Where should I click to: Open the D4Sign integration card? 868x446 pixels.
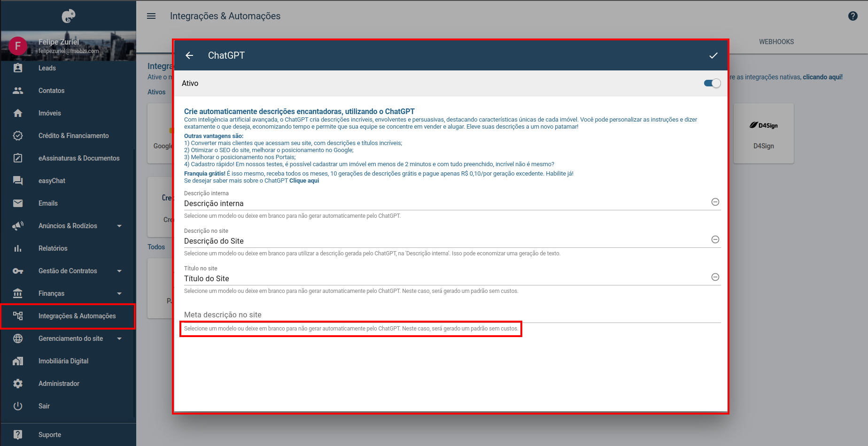pyautogui.click(x=764, y=133)
